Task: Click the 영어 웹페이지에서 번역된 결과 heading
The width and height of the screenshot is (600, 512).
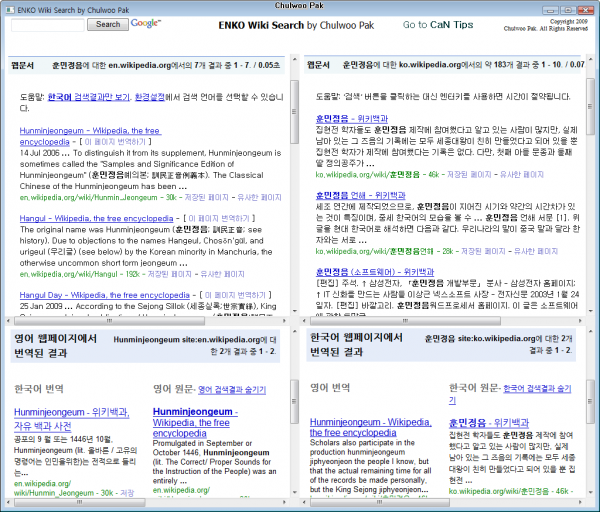Action: [55, 346]
